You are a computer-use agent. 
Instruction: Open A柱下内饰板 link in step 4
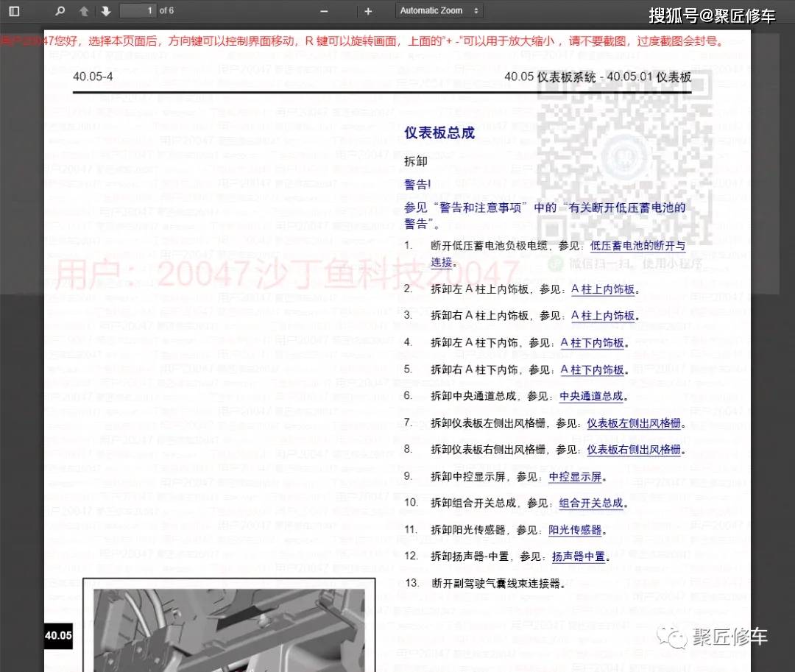(x=593, y=343)
